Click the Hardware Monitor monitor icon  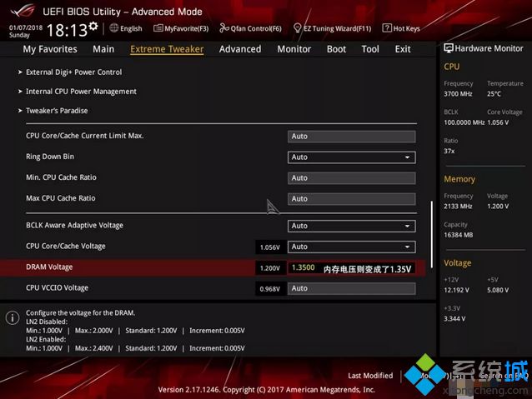click(449, 48)
